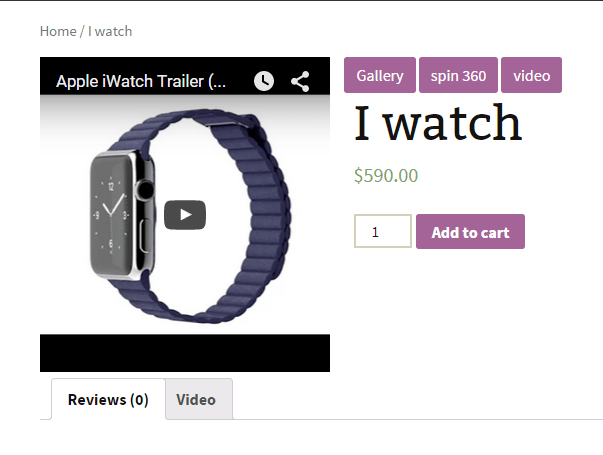Viewport: 603px width, 455px height.
Task: Open the spin 360 view
Action: tap(458, 75)
